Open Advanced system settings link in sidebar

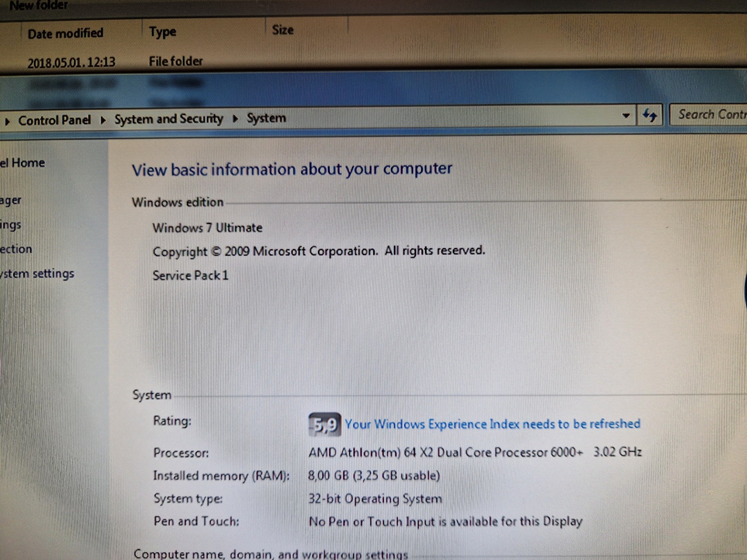pos(37,273)
